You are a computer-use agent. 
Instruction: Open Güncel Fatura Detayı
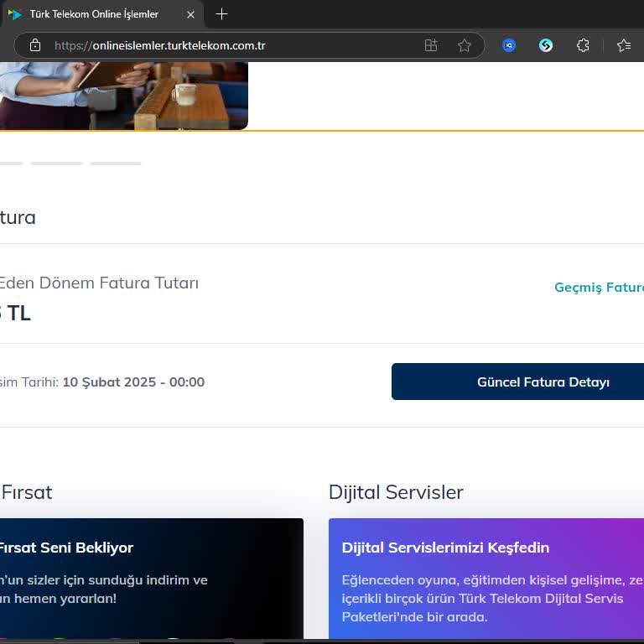[x=517, y=382]
